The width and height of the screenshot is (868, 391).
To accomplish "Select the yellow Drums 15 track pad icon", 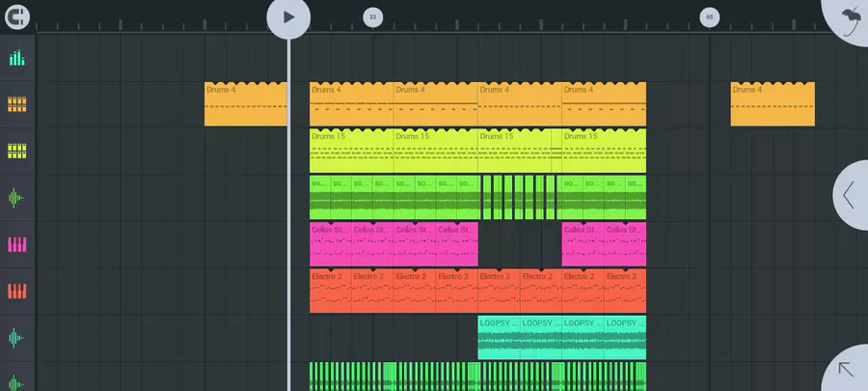I will 17,151.
